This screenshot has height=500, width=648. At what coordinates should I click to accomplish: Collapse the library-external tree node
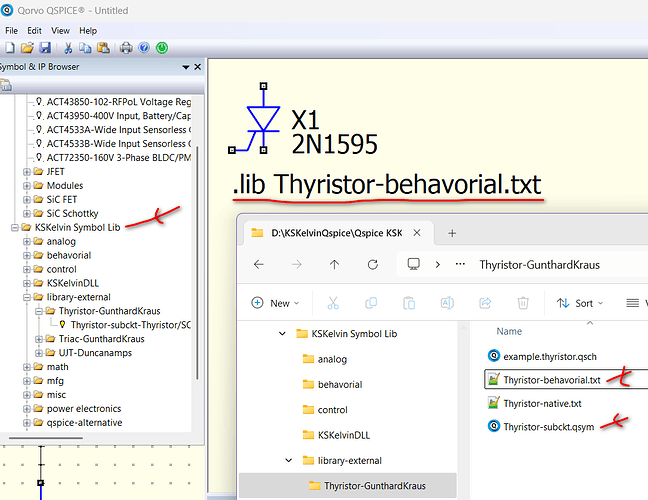[x=27, y=297]
